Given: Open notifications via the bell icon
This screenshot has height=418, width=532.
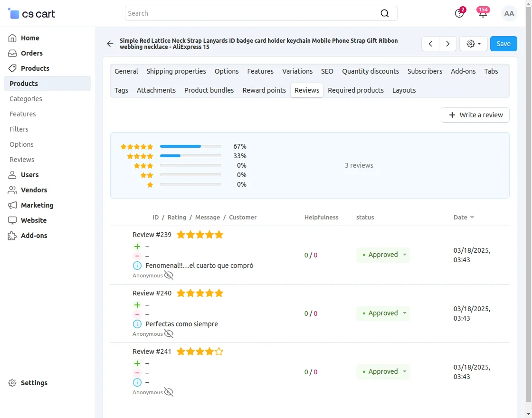Looking at the screenshot, I should (x=483, y=13).
